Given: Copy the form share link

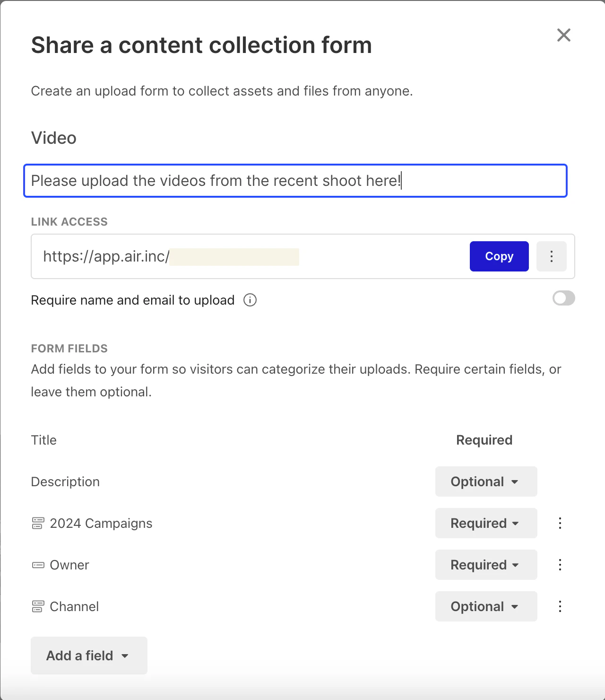Looking at the screenshot, I should (x=499, y=256).
